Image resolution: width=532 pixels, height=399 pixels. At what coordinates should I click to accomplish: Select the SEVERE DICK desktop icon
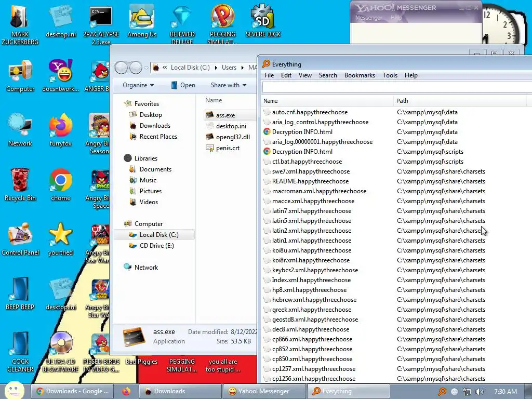263,21
